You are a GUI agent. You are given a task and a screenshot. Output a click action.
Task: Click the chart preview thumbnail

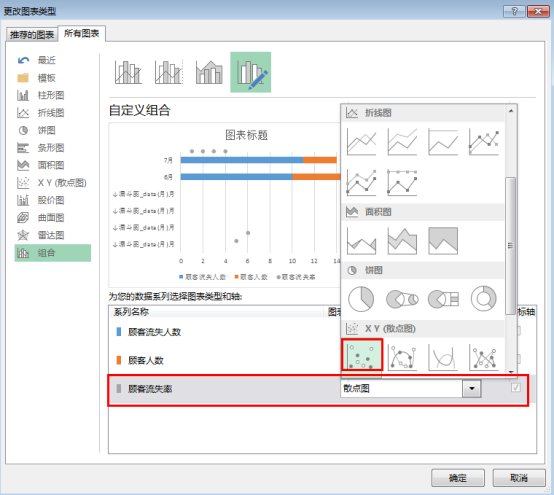(x=225, y=205)
